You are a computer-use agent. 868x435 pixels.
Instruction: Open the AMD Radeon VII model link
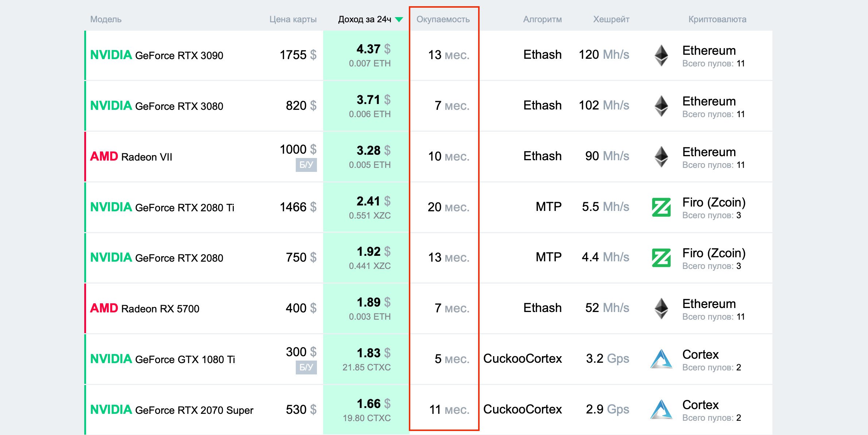(x=131, y=157)
